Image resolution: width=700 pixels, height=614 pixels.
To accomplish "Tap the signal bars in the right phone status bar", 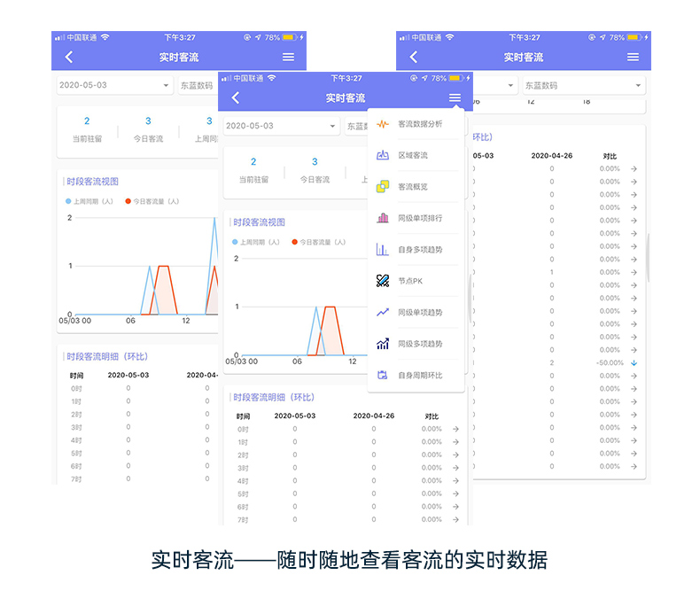I will click(403, 37).
